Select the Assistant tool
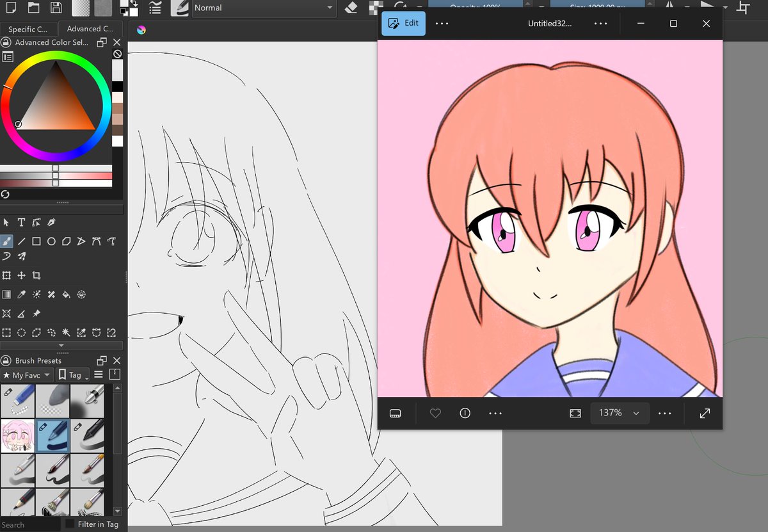This screenshot has width=768, height=532. 6,314
